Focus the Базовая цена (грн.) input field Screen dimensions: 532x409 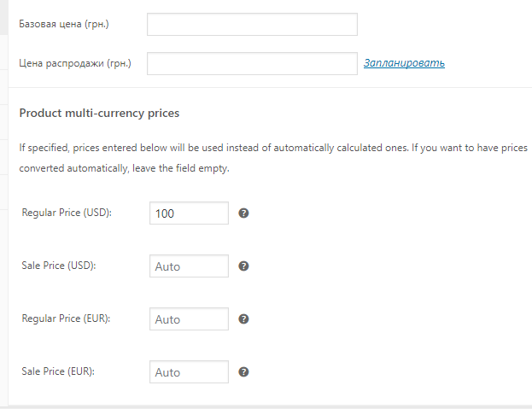[x=252, y=24]
